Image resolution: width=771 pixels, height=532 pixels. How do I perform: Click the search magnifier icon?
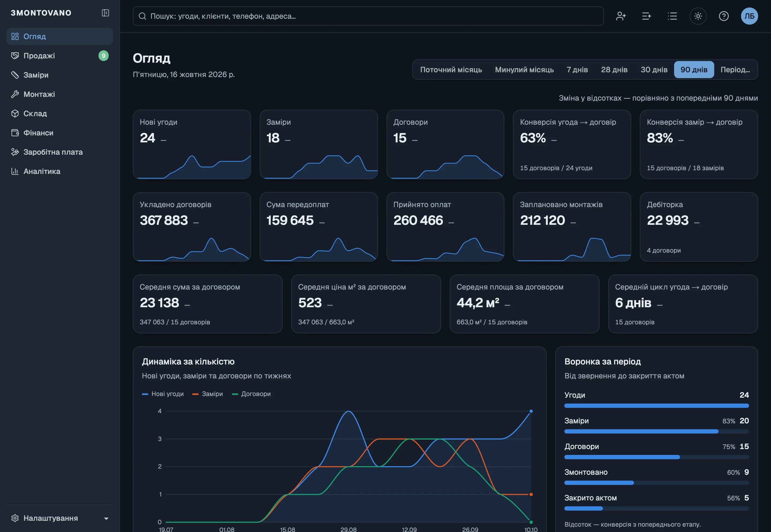(142, 16)
